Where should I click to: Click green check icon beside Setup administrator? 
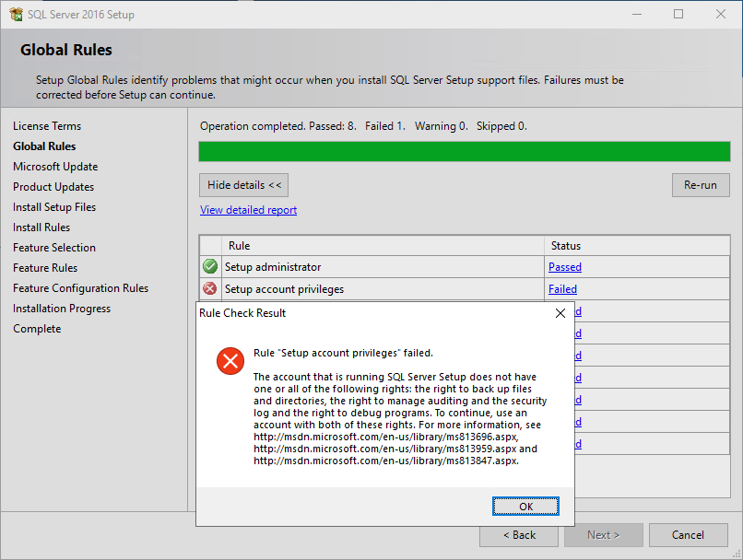[210, 266]
